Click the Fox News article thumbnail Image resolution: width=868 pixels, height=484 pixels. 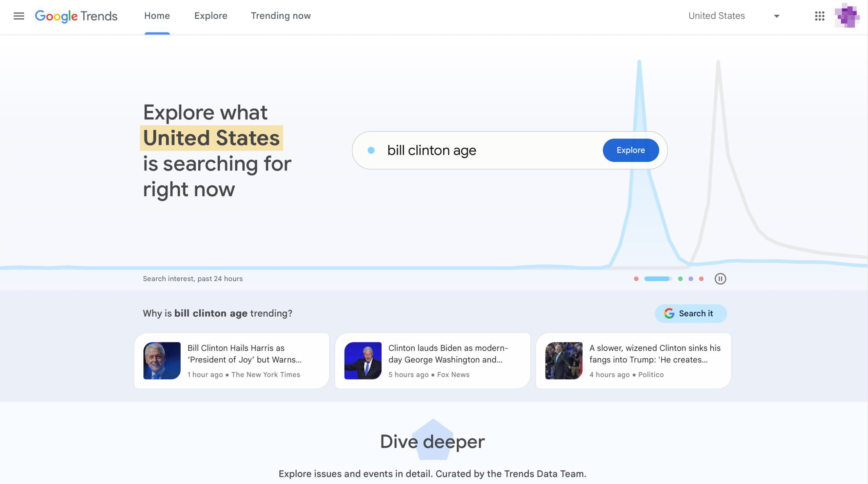(363, 360)
